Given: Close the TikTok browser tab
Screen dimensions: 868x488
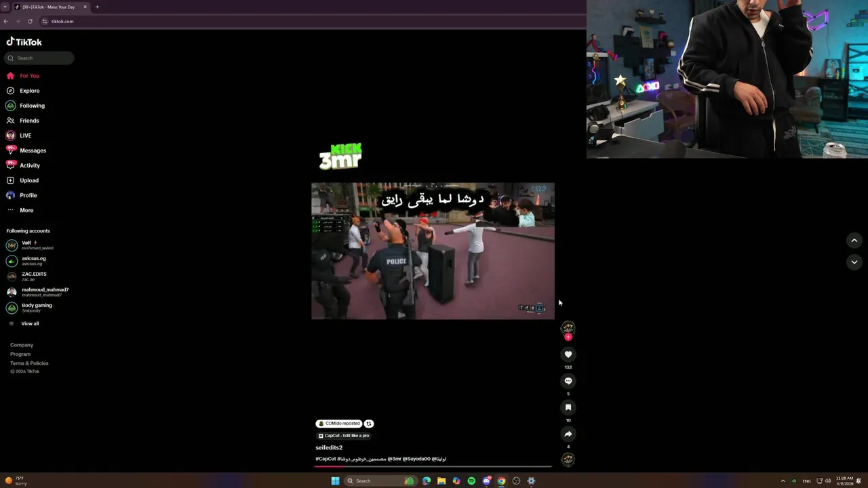Looking at the screenshot, I should click(x=85, y=7).
